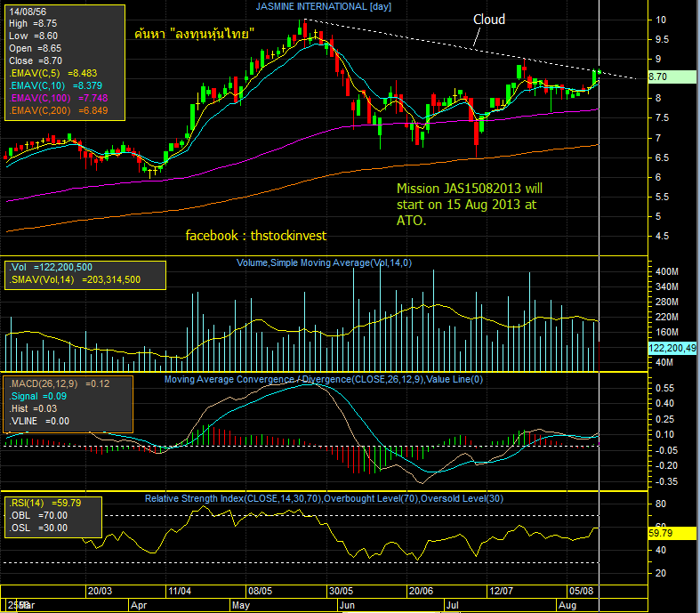Click the Jul month label
This screenshot has width=700, height=613.
(x=453, y=605)
